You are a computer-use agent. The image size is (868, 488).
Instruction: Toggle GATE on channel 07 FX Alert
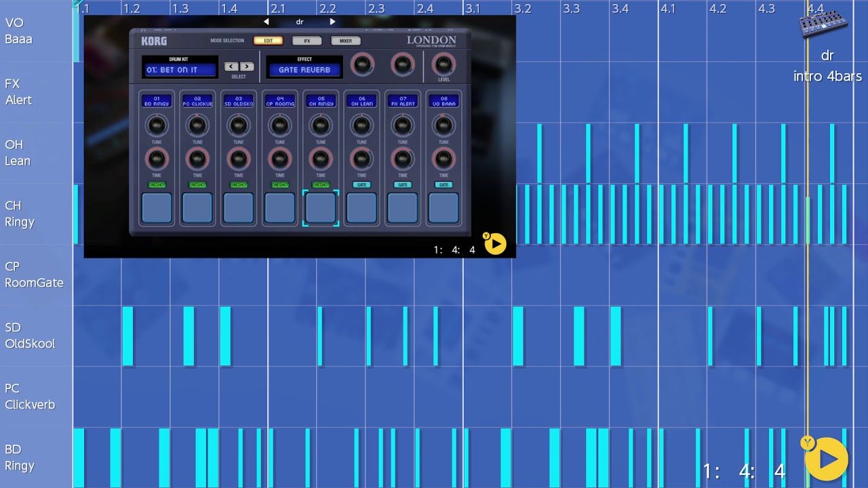[403, 185]
